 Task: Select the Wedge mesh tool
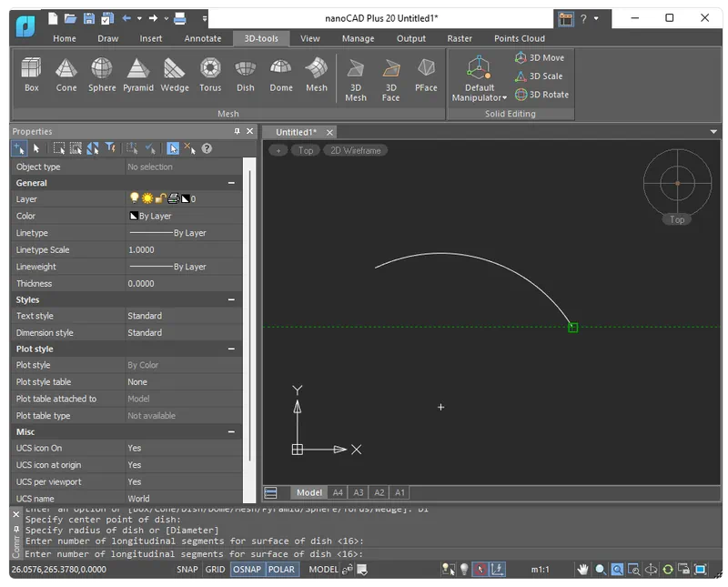[x=175, y=75]
